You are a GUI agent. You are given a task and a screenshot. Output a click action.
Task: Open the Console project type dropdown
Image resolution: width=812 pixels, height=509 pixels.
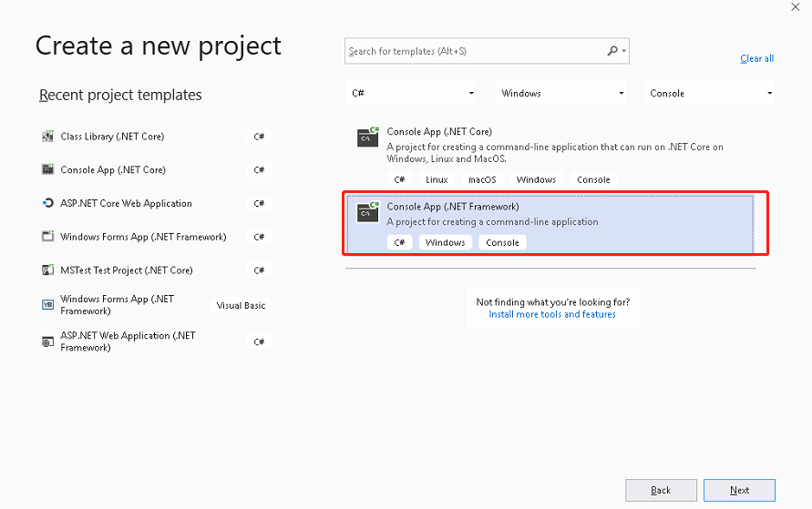[711, 93]
